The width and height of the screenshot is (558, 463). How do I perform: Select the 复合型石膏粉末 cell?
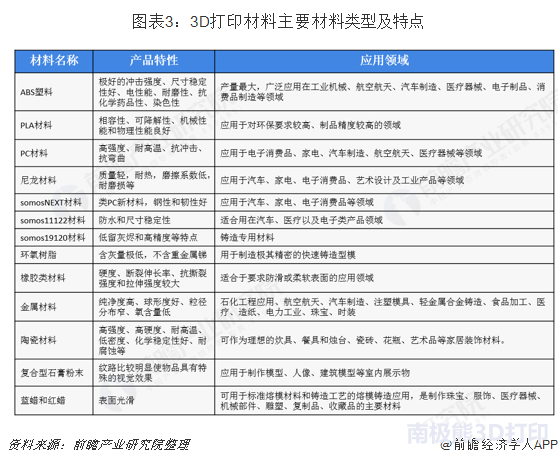point(54,373)
